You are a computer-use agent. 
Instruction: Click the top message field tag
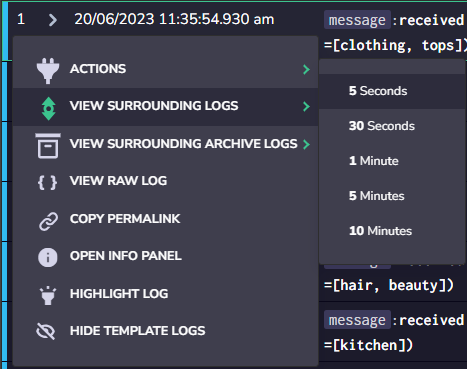coord(357,20)
